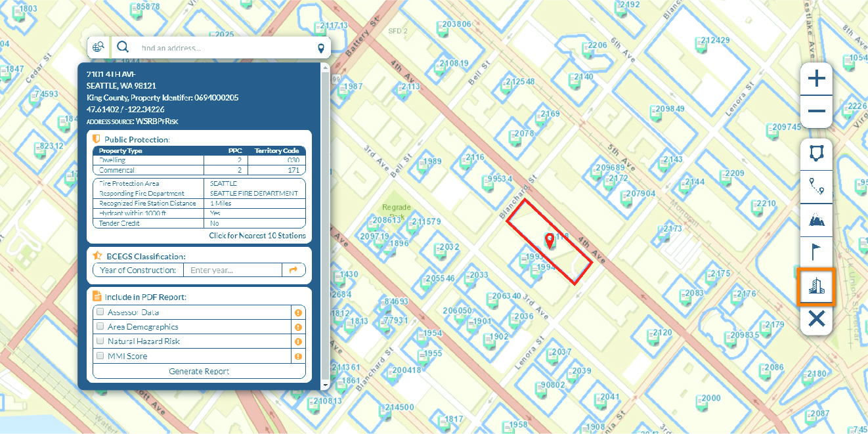Click the Blanchard St label by the red parcel
This screenshot has height=434, width=868.
pyautogui.click(x=519, y=196)
